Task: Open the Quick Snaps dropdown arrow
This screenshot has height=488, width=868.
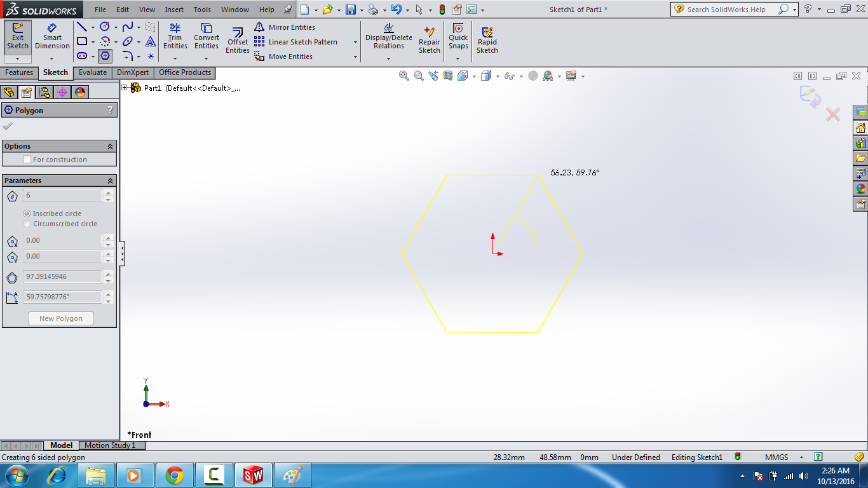Action: tap(458, 58)
